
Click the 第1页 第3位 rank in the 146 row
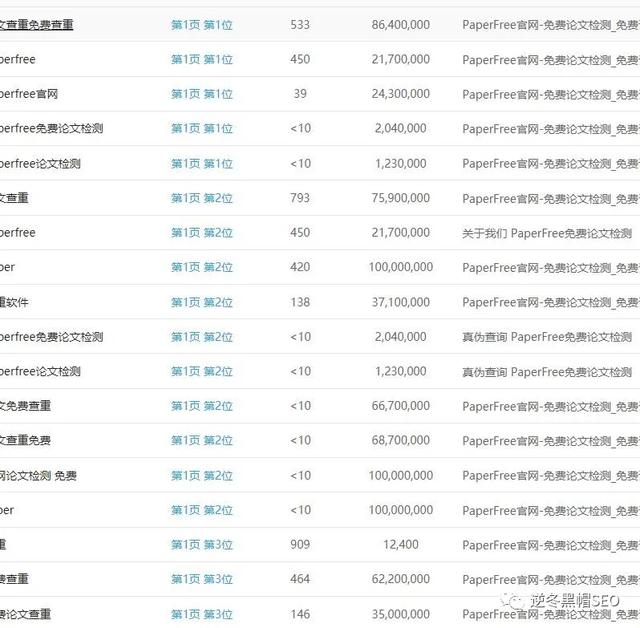point(202,614)
